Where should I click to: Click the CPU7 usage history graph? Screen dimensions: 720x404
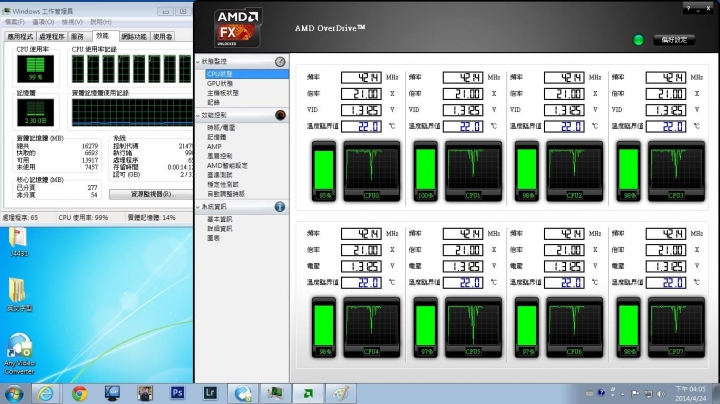pos(676,327)
